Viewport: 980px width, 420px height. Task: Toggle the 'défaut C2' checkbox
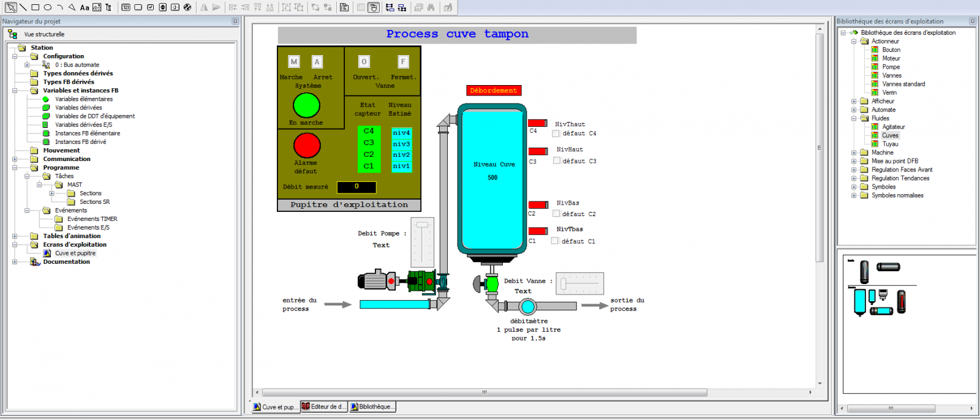pyautogui.click(x=556, y=214)
